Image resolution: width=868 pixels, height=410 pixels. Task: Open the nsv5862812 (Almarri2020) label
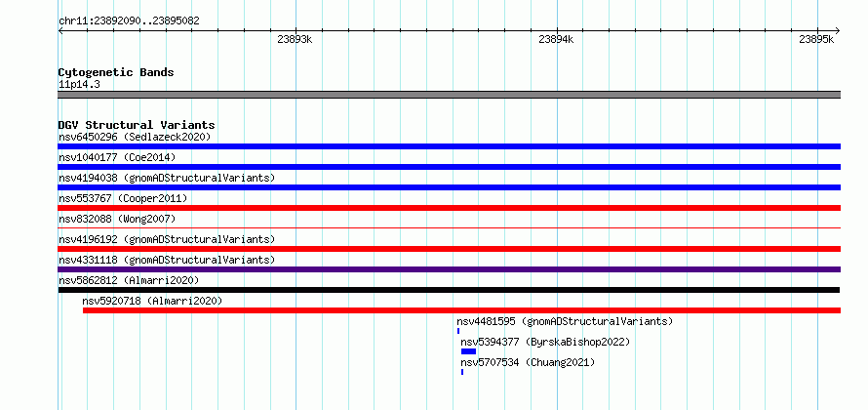(129, 280)
